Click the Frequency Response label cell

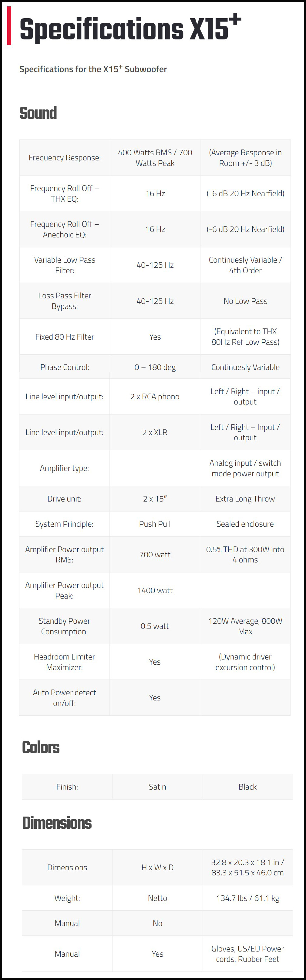pos(65,157)
